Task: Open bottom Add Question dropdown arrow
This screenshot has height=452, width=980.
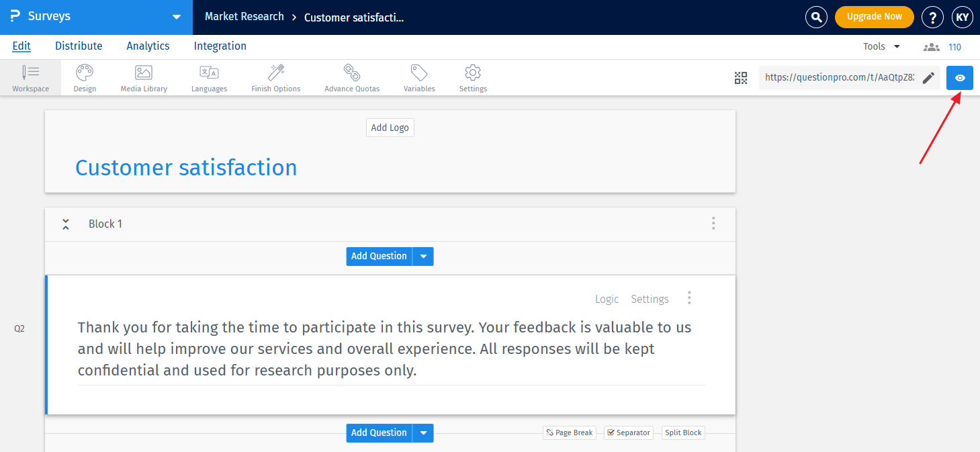Action: click(423, 433)
